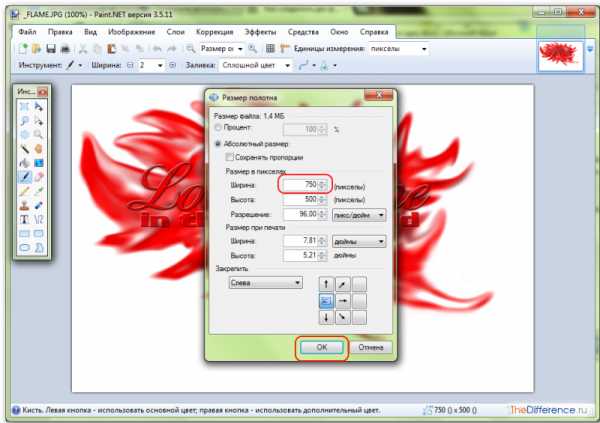Click the New image toolbar icon
Screen dimensions: 600x423
23,49
